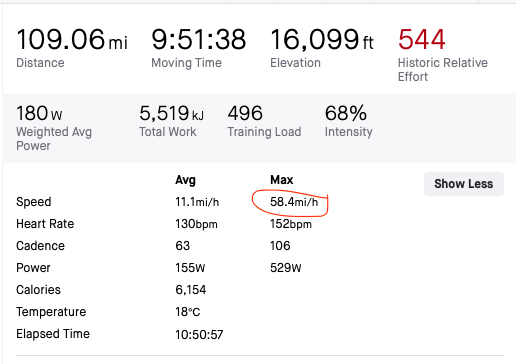Click the Avg column header
The width and height of the screenshot is (516, 364).
pyautogui.click(x=186, y=180)
